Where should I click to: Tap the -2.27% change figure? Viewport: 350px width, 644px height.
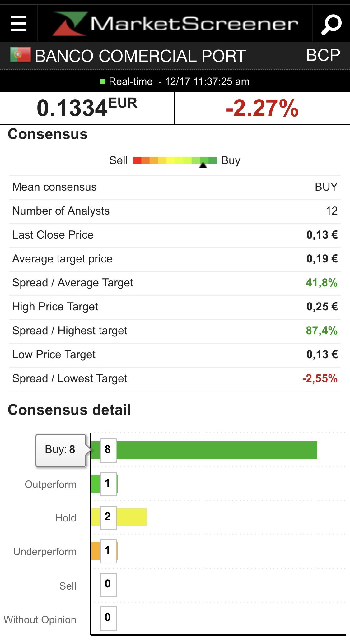262,108
